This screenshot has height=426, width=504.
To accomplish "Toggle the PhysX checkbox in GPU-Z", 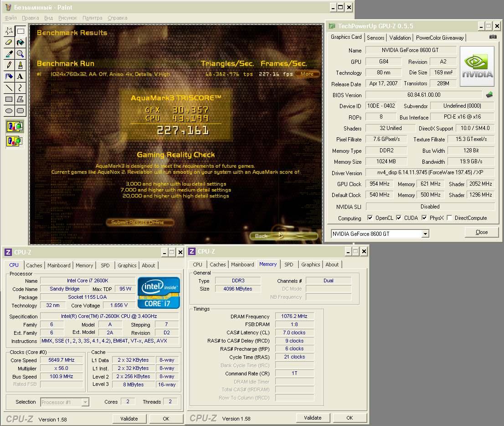I will pos(424,218).
